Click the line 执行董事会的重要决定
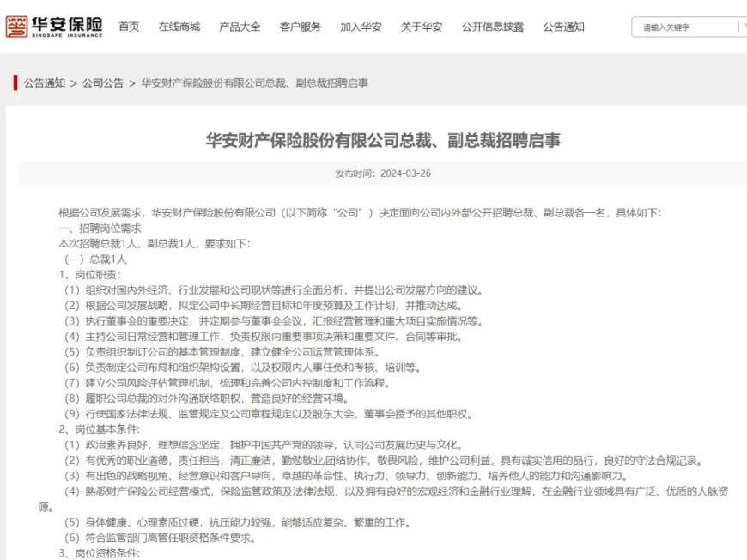Viewport: 747px width, 560px height. click(274, 321)
